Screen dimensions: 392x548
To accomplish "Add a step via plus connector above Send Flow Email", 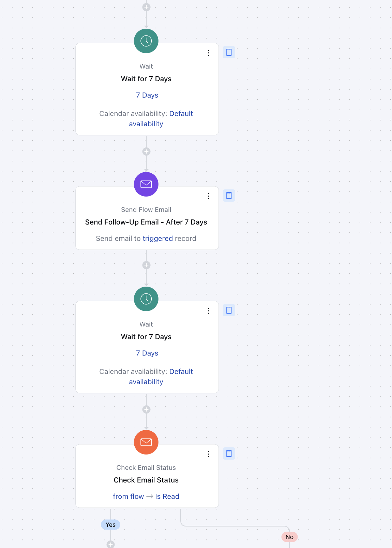I will click(147, 152).
